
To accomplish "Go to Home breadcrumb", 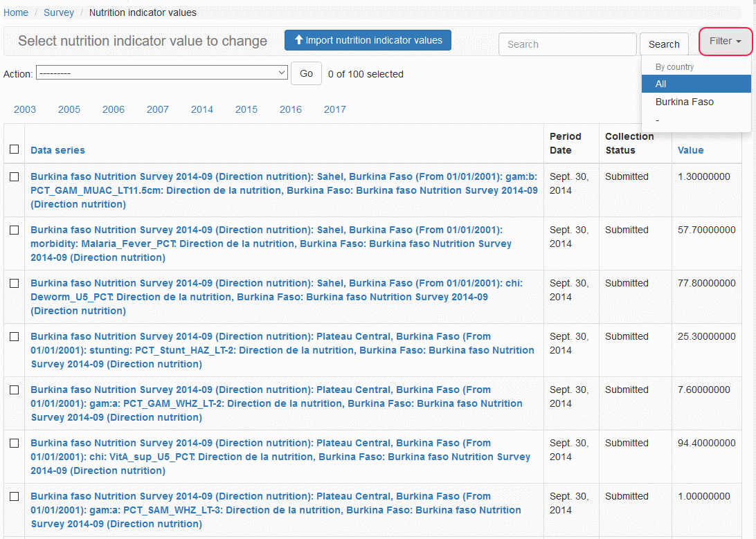I will tap(16, 12).
